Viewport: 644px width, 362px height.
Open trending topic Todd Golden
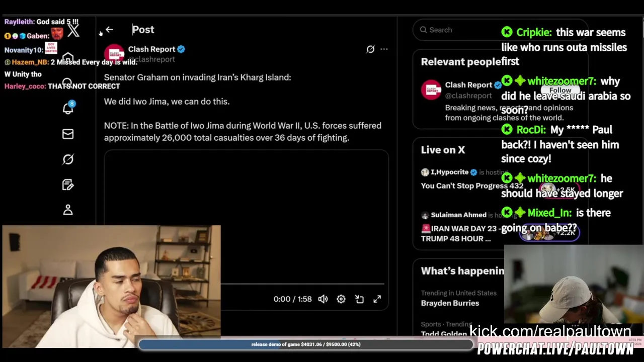click(444, 334)
